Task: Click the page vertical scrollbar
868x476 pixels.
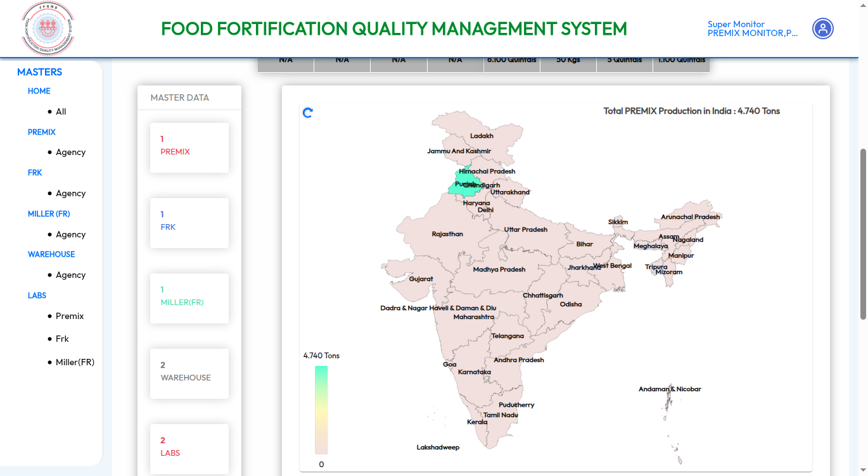Action: 862,234
